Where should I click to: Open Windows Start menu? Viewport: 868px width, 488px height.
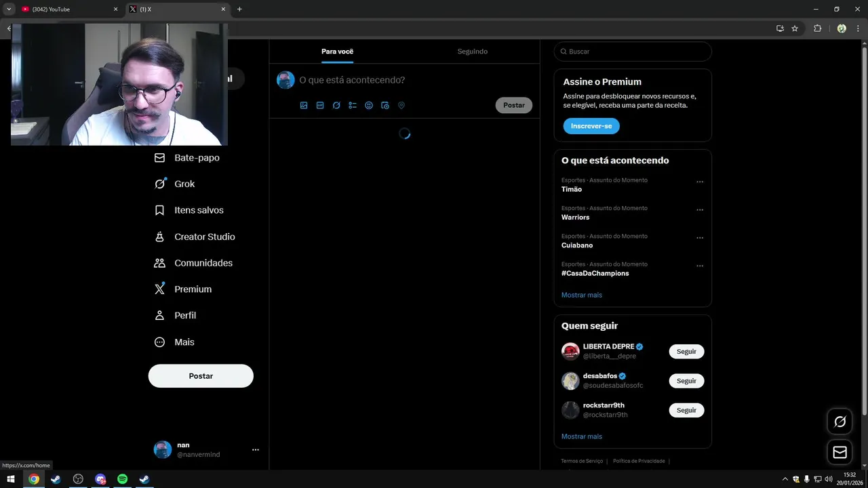[11, 479]
